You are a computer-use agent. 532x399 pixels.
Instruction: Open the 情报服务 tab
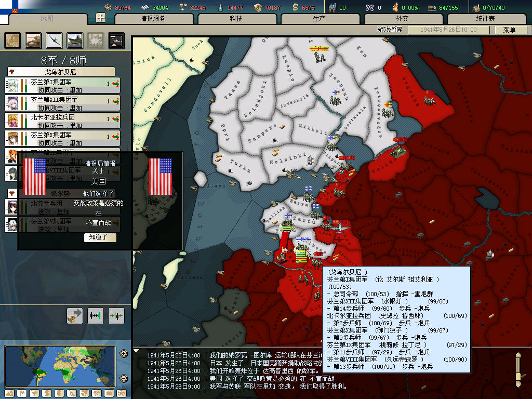(154, 19)
